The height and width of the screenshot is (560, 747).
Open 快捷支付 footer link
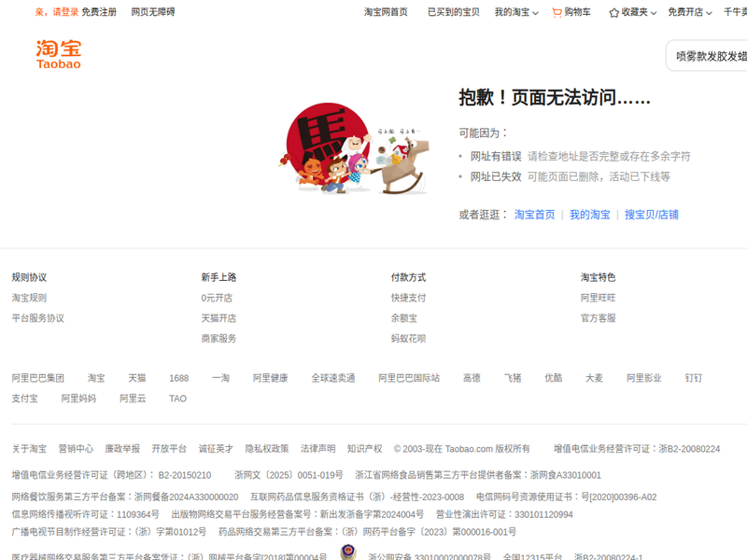click(408, 298)
